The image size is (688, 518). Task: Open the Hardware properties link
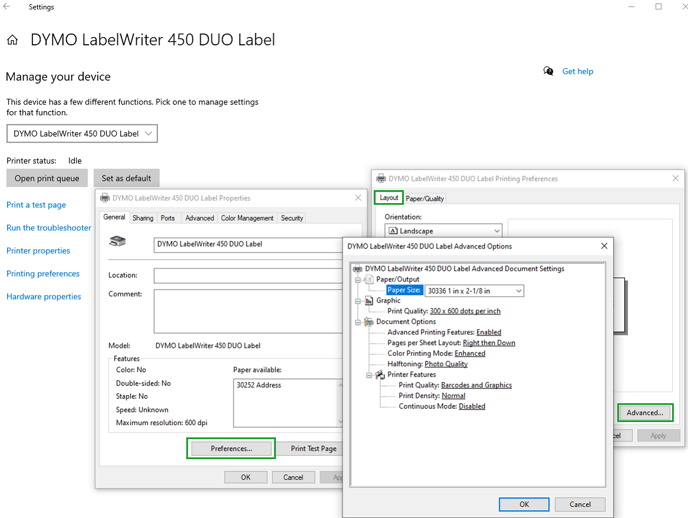tap(43, 297)
